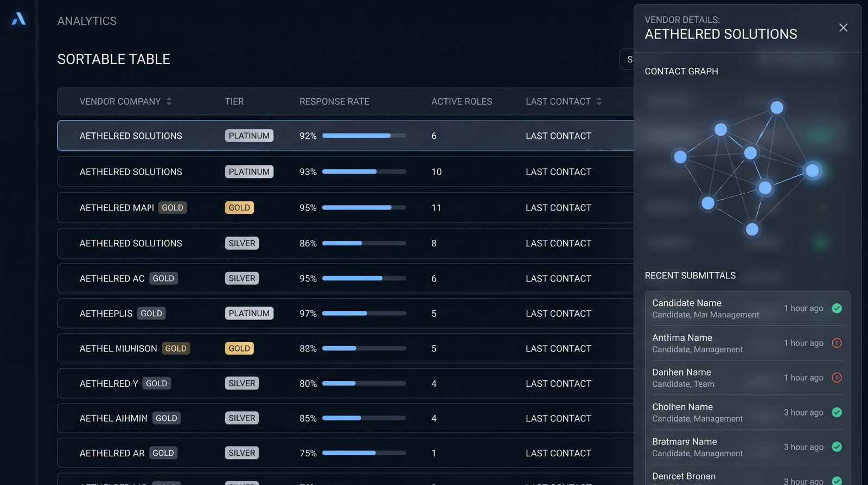
Task: Click green check for Cholhen Name submittal
Action: tap(837, 412)
